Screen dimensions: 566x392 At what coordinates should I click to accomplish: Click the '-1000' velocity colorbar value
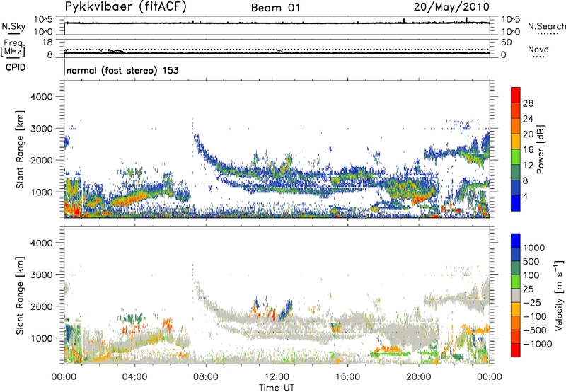[537, 344]
